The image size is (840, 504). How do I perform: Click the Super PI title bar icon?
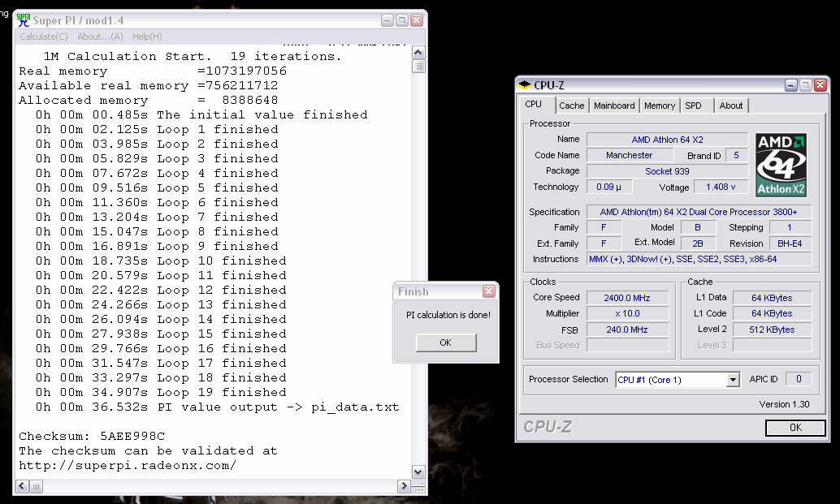point(23,19)
